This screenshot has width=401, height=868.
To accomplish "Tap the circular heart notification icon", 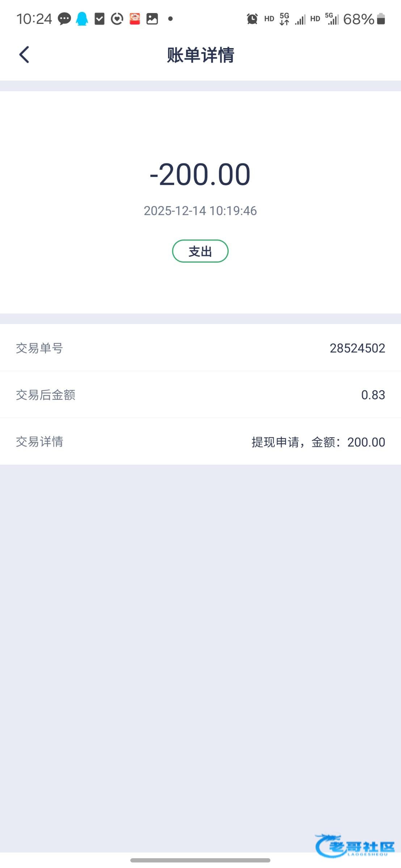I will pyautogui.click(x=117, y=19).
